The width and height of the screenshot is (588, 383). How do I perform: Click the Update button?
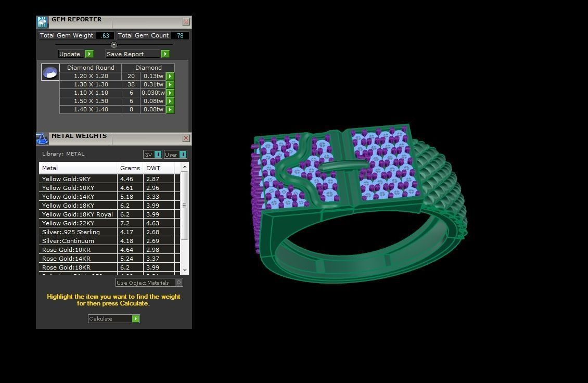pyautogui.click(x=76, y=54)
